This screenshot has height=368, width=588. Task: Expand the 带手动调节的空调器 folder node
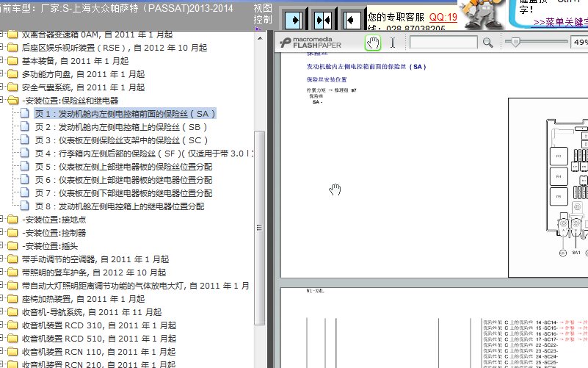point(1,259)
